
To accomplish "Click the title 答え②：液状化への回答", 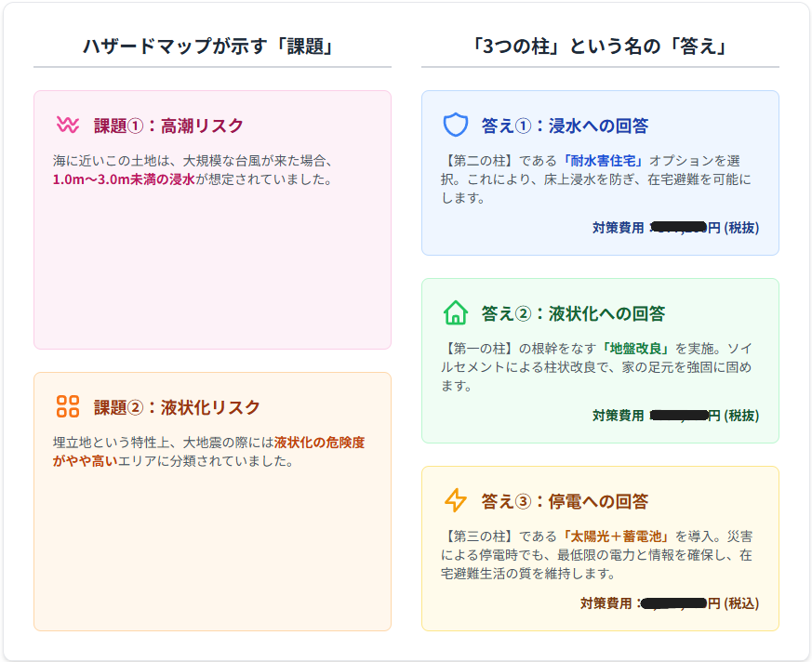I will click(573, 313).
